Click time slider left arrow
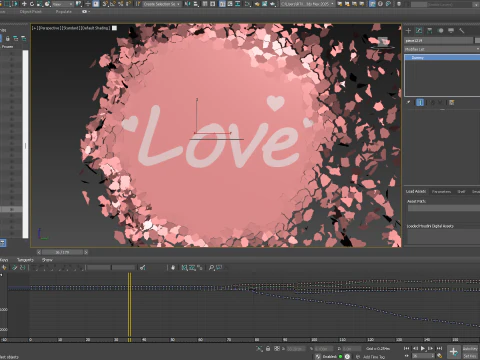This screenshot has width=480, height=360. point(39,252)
